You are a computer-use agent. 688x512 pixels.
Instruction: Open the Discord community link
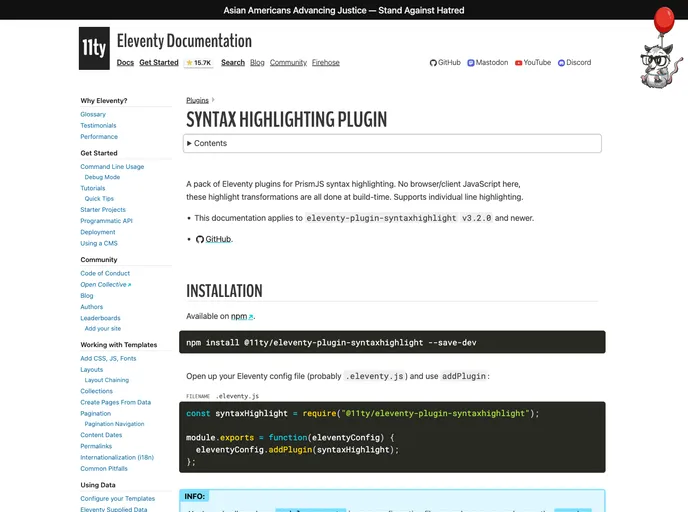click(x=574, y=62)
